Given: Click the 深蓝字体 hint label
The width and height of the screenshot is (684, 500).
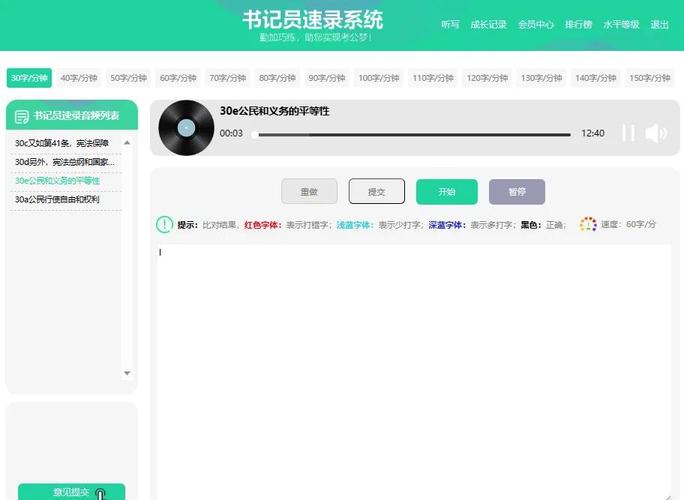Looking at the screenshot, I should click(447, 225).
